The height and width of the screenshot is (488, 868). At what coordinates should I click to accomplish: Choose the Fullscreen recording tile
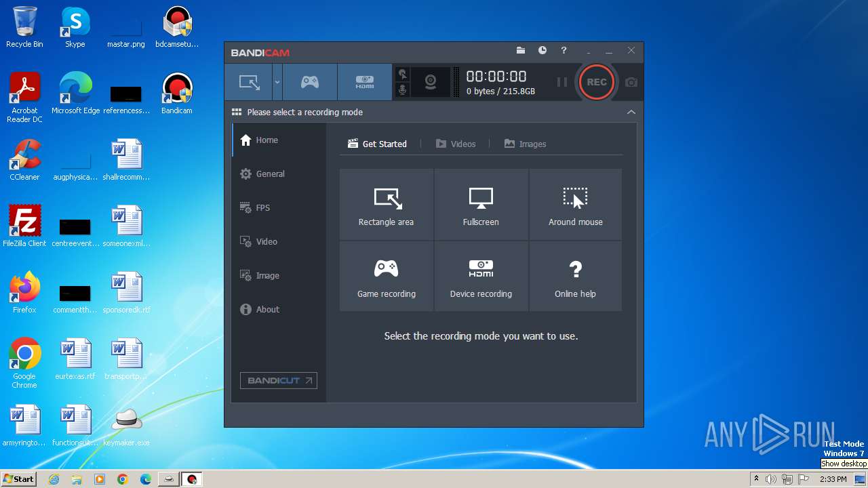coord(481,205)
